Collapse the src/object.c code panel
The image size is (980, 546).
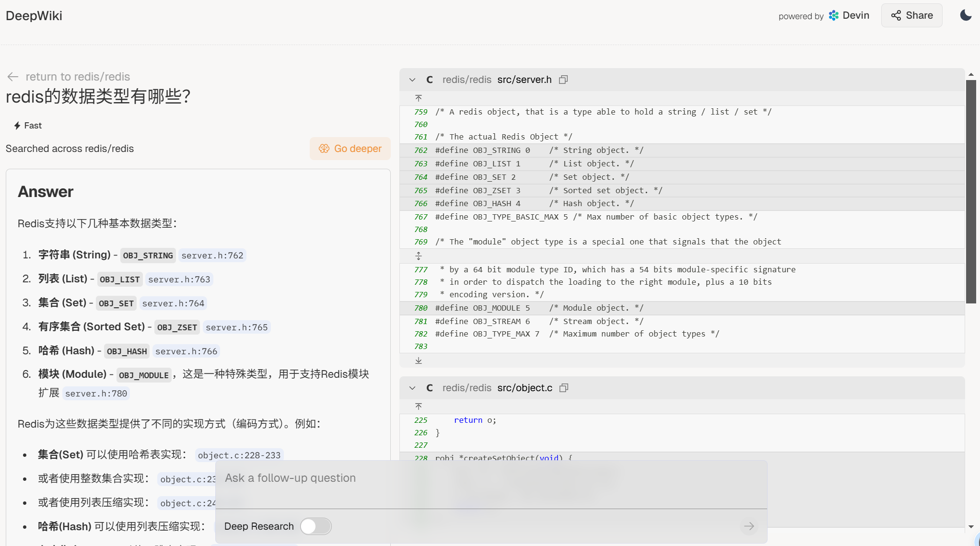point(412,388)
